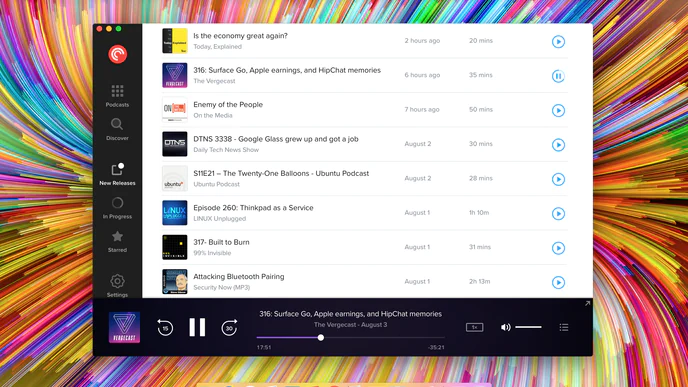Image resolution: width=688 pixels, height=387 pixels.
Task: Open the Starred episodes list
Action: [117, 242]
